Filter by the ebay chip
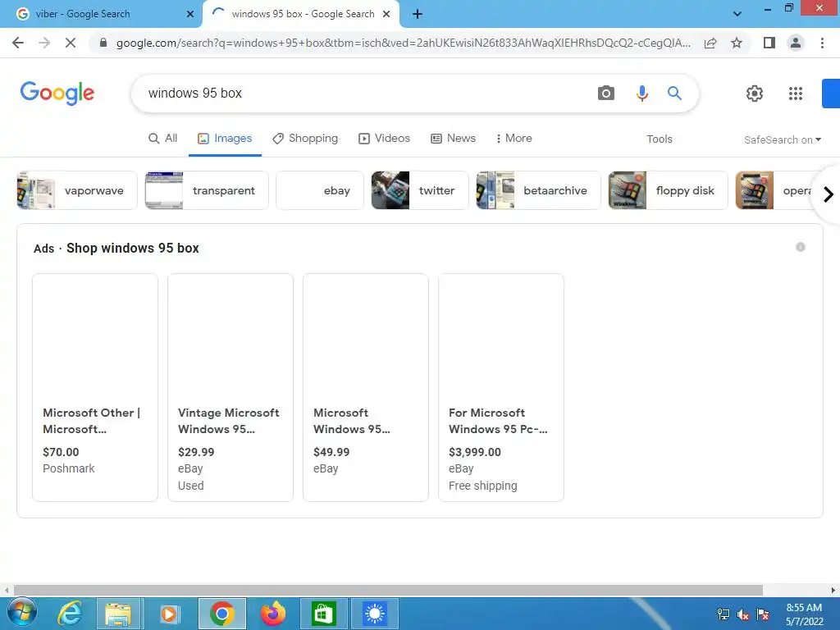 (x=320, y=190)
